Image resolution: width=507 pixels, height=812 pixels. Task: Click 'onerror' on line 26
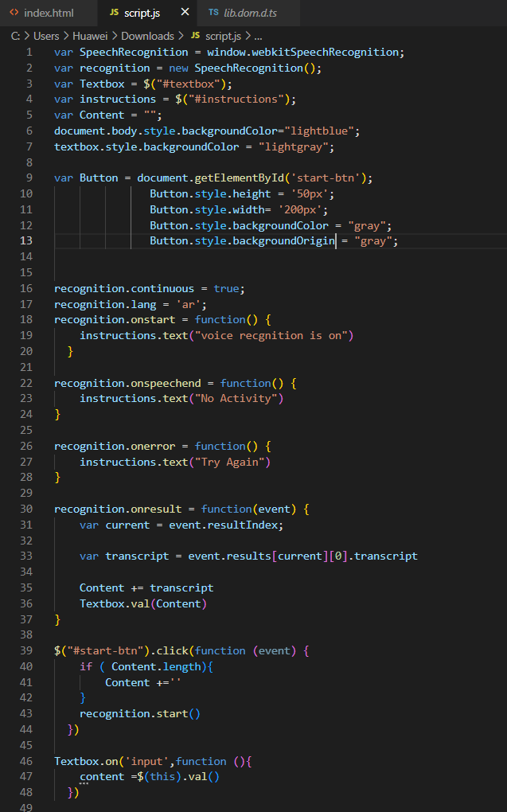(153, 446)
